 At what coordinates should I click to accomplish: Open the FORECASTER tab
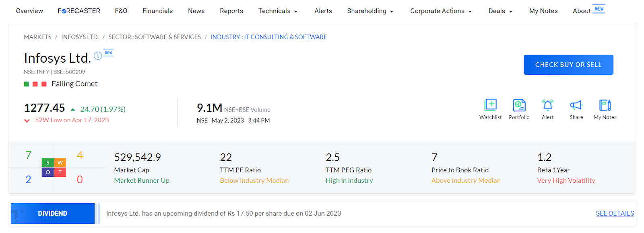point(79,11)
